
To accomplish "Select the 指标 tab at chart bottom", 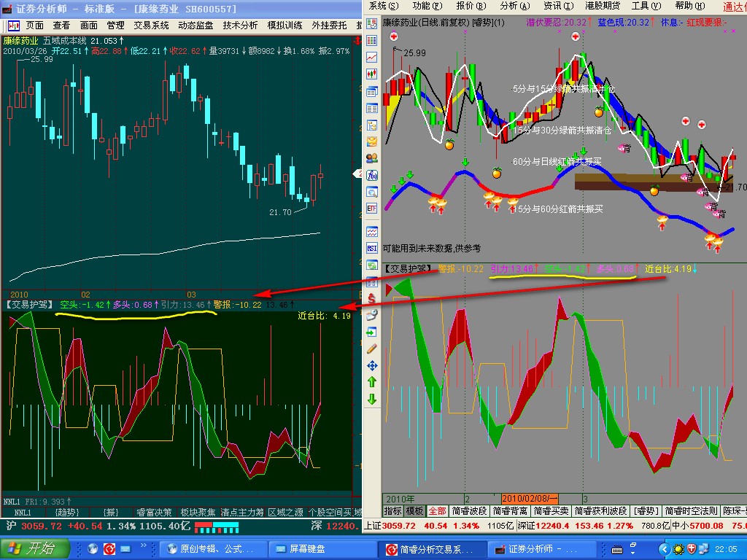I will [x=393, y=511].
